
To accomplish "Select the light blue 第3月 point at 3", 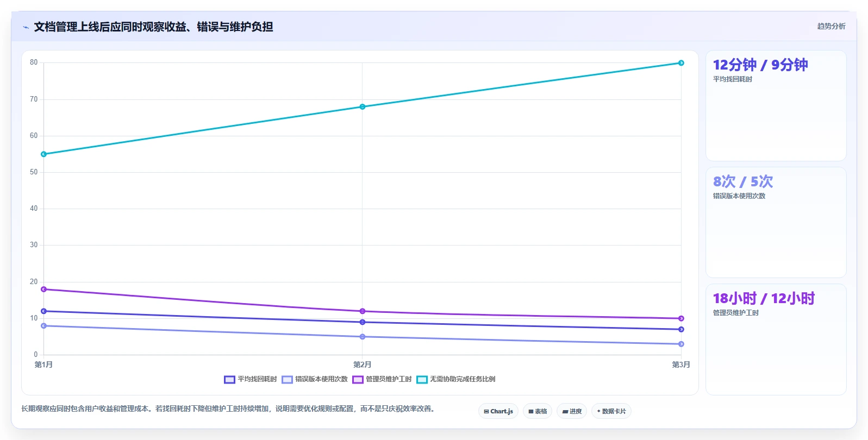I will pyautogui.click(x=681, y=344).
